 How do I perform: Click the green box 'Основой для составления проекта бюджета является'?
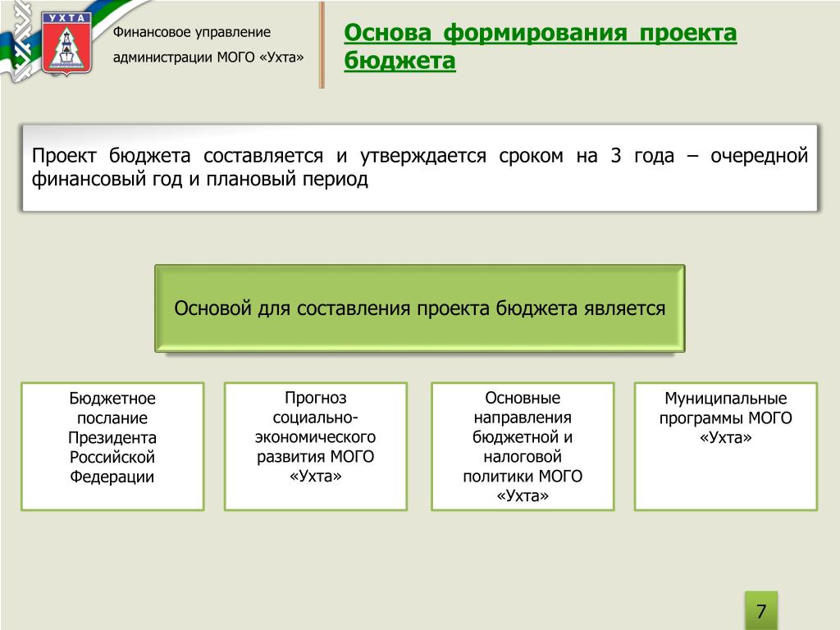coord(420,308)
